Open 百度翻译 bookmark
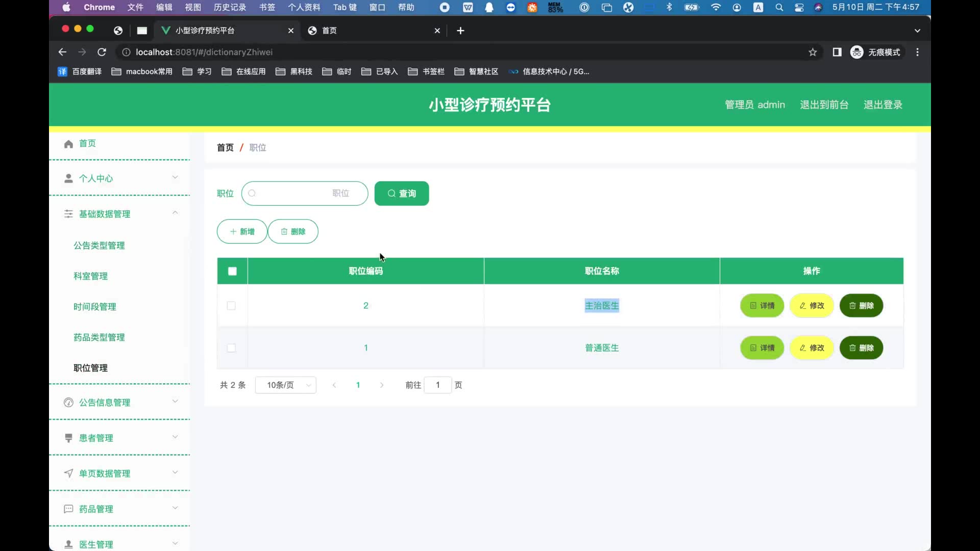The height and width of the screenshot is (551, 980). click(x=80, y=71)
